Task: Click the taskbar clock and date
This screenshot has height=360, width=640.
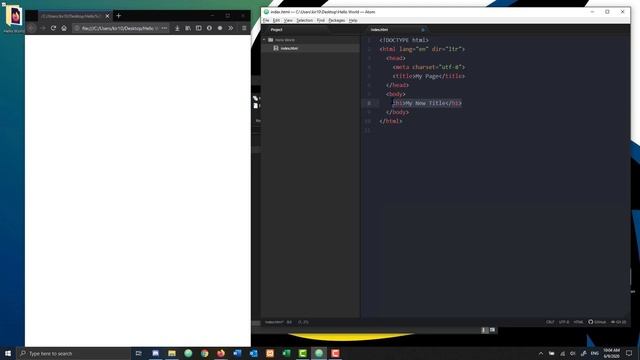Action: tap(611, 353)
